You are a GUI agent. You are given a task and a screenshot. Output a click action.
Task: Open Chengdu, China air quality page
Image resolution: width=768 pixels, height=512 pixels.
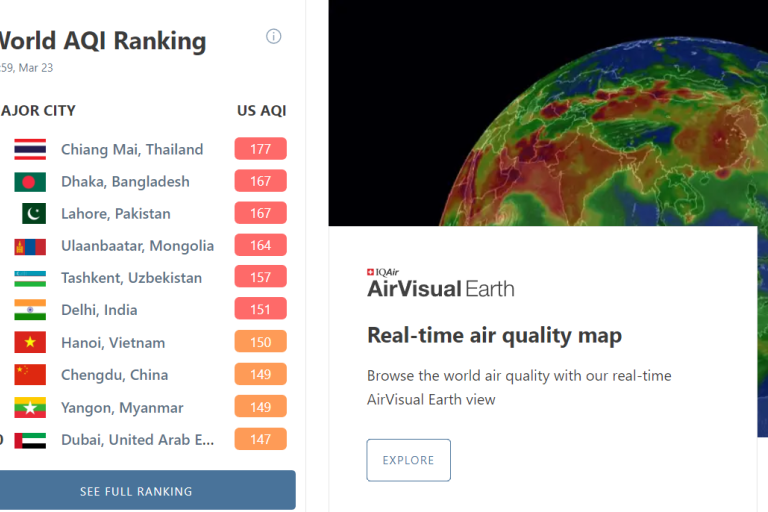click(x=114, y=375)
